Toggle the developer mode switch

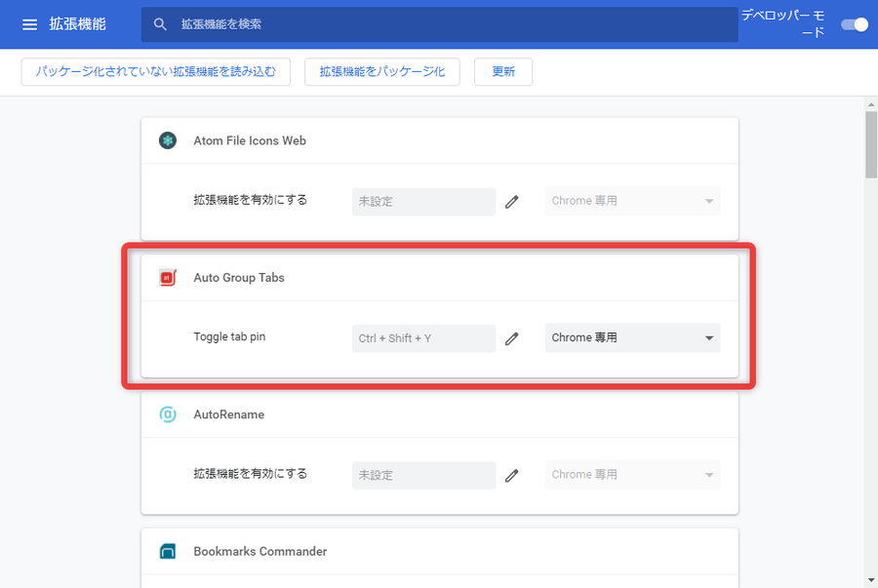pos(855,24)
